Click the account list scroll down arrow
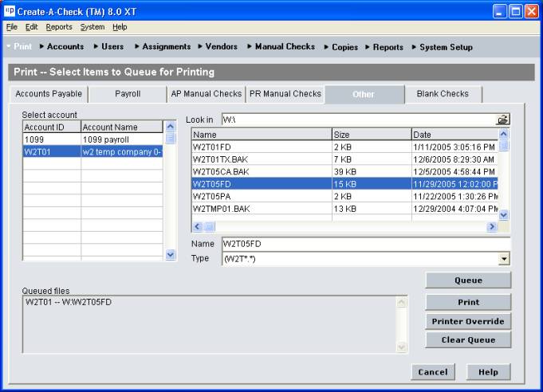This screenshot has width=543, height=392. pyautogui.click(x=170, y=255)
